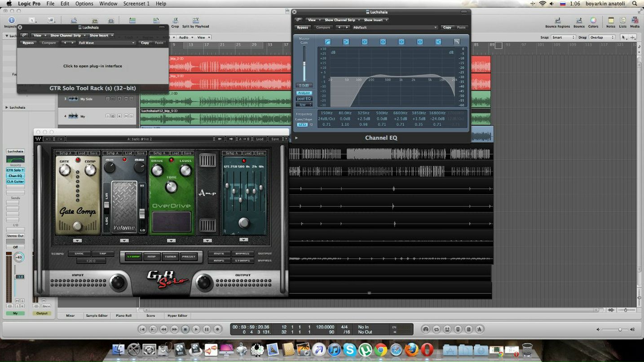Open the Full Wave preset dropdown
Screen dimensions: 644x362
[106, 43]
